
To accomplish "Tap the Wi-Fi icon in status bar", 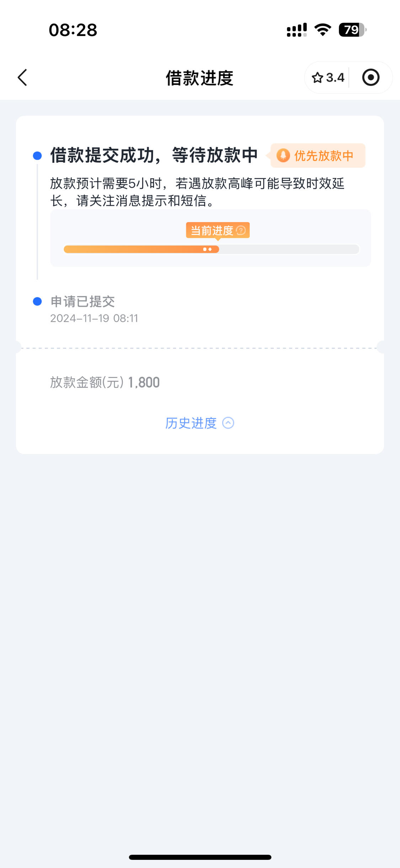I will pyautogui.click(x=323, y=30).
